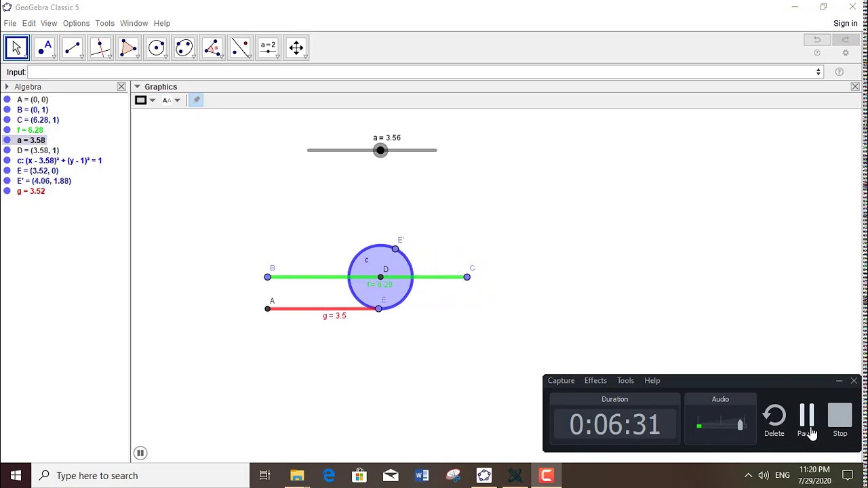Open Microsoft Edge from taskbar
The height and width of the screenshot is (488, 868).
[328, 475]
